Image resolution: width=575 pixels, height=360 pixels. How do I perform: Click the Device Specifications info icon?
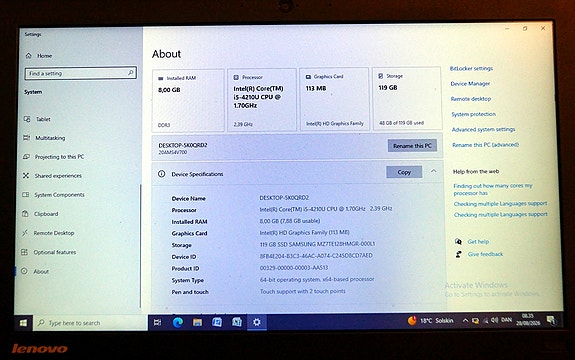pyautogui.click(x=161, y=174)
